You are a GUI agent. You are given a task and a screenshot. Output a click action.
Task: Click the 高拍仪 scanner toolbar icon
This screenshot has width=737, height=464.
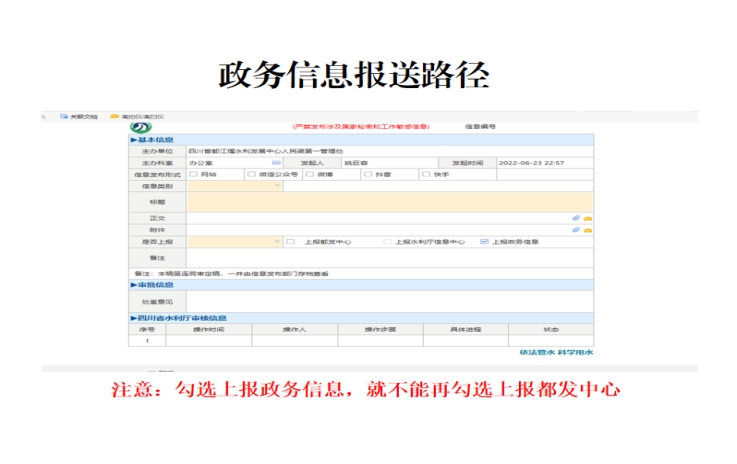[115, 117]
